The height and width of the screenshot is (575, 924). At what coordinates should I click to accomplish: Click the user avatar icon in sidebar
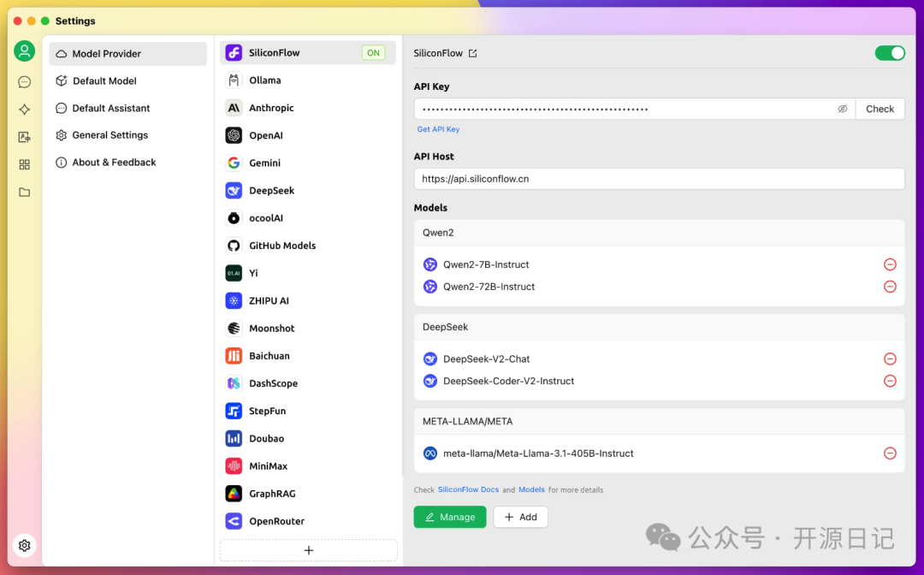click(x=24, y=51)
